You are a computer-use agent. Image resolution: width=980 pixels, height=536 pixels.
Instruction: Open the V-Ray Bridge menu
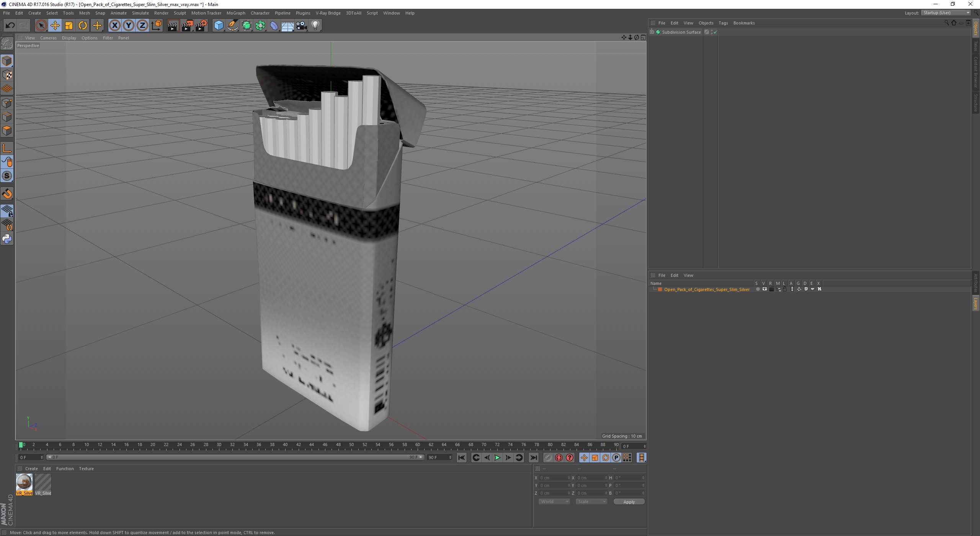(328, 13)
